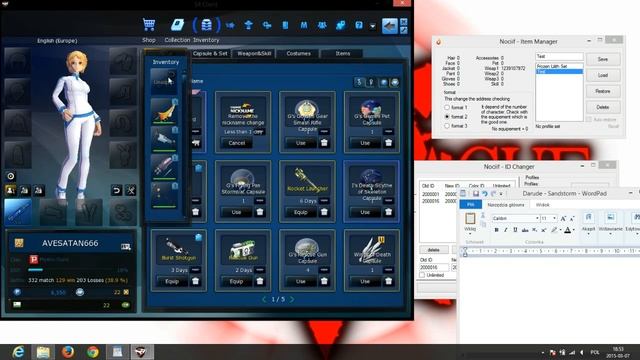This screenshot has width=640, height=360.
Task: Open the WordPad font color picker
Action: [x=568, y=230]
